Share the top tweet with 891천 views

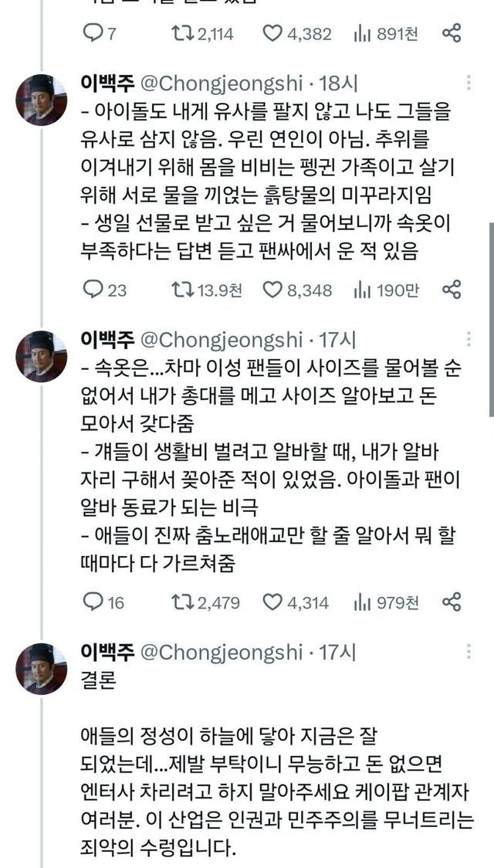click(x=452, y=33)
